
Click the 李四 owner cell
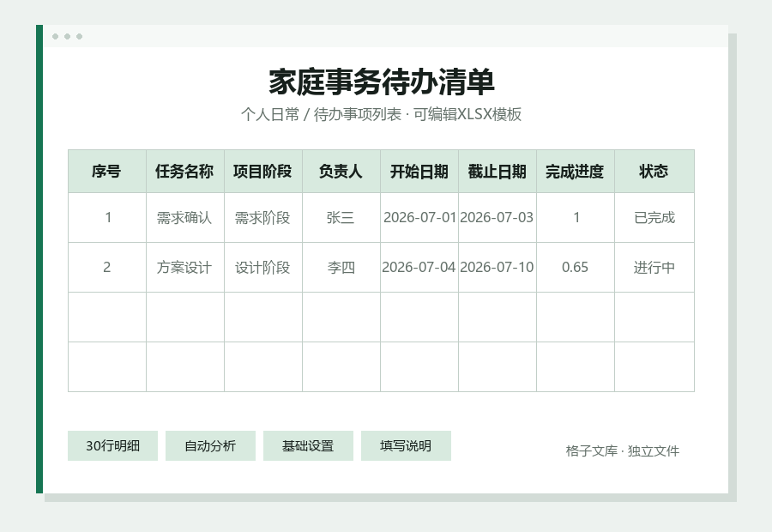pos(341,268)
